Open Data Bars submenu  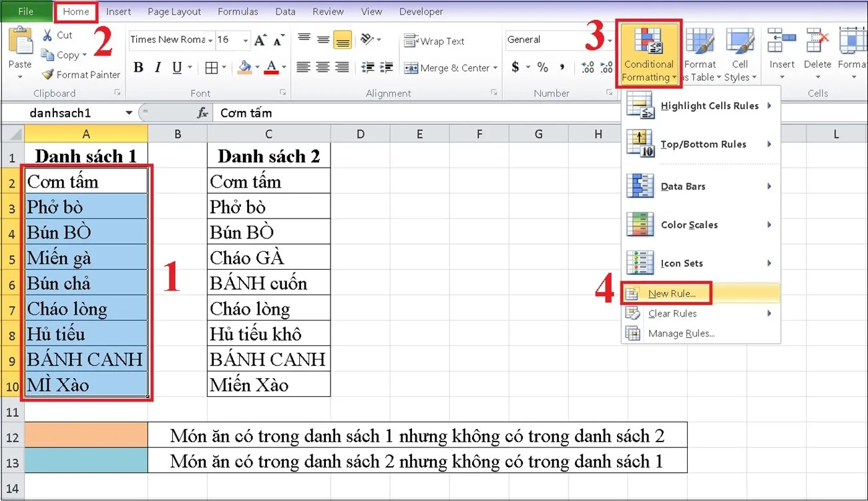coord(700,186)
